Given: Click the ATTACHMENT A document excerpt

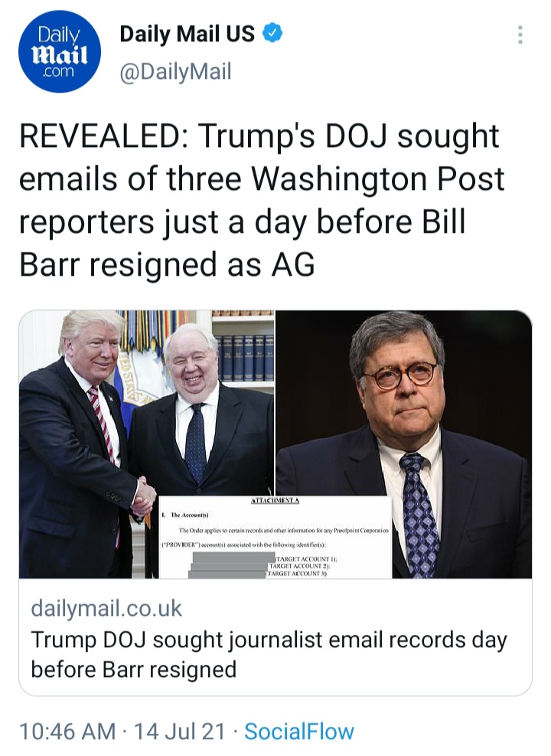Looking at the screenshot, I should pos(275,537).
